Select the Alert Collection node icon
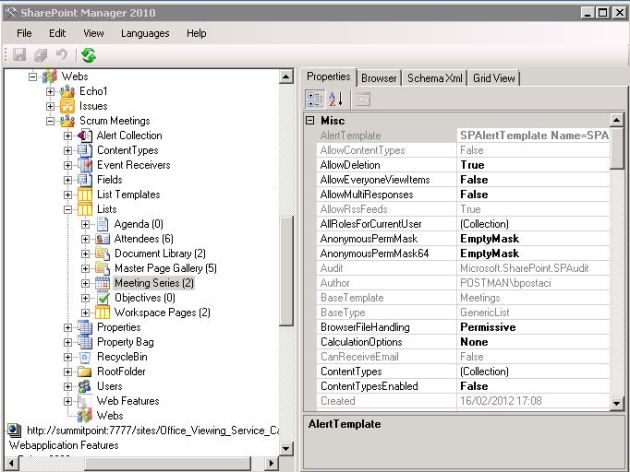This screenshot has height=472, width=630. [85, 135]
